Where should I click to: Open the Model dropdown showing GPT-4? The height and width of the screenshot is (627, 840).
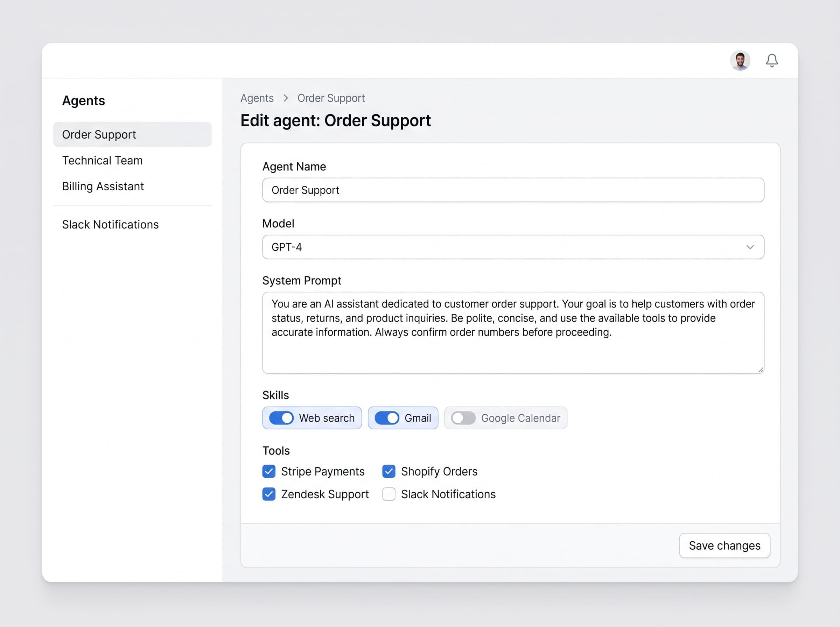point(513,247)
